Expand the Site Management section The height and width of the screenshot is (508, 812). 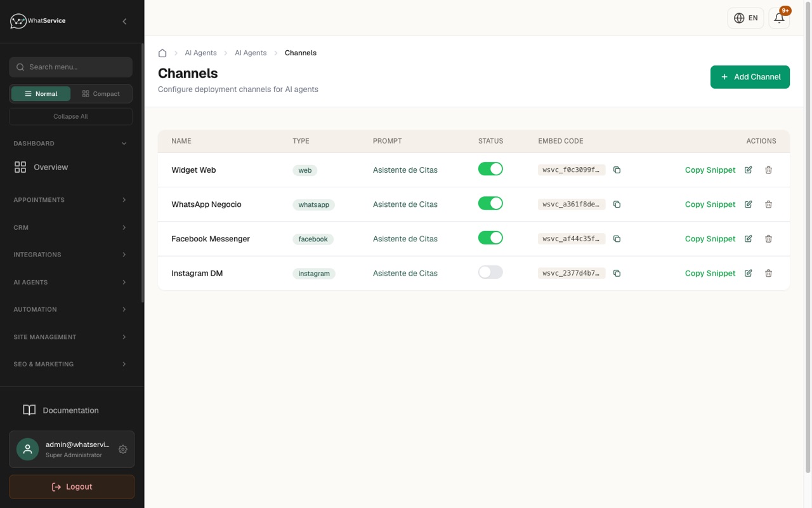(x=70, y=337)
